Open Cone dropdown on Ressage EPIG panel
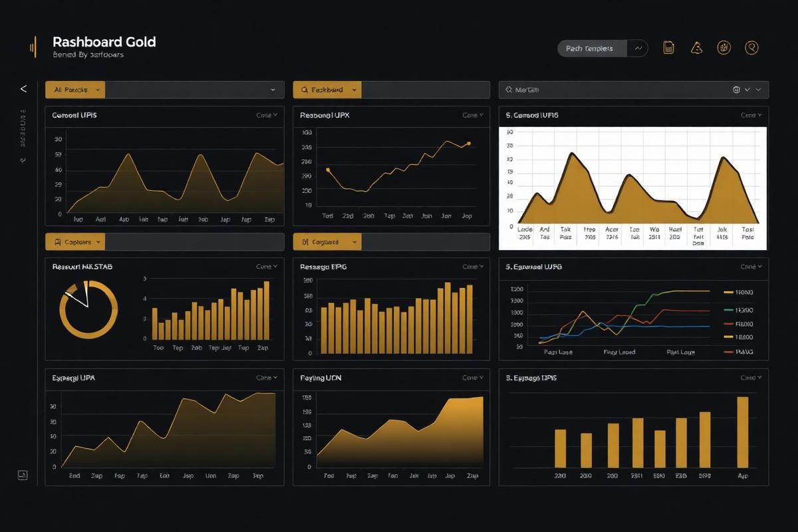Viewport: 798px width, 532px height. pyautogui.click(x=473, y=266)
